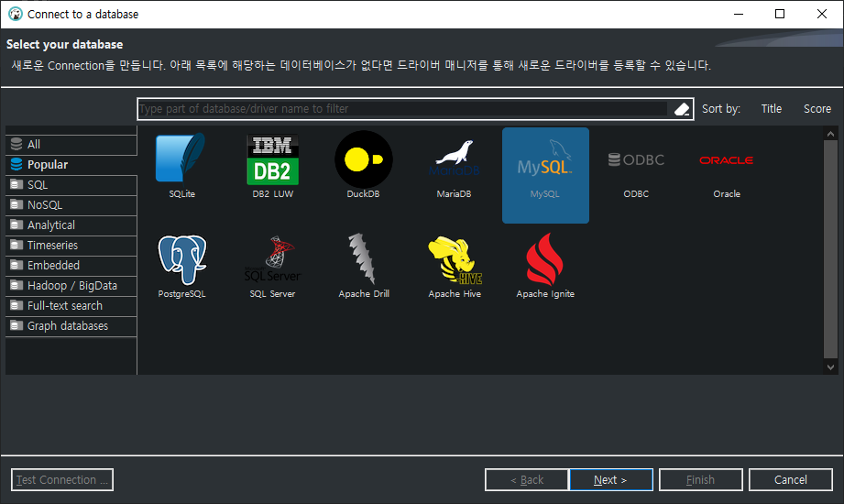
Task: Choose the IBM DB2 LUW driver
Action: click(272, 159)
